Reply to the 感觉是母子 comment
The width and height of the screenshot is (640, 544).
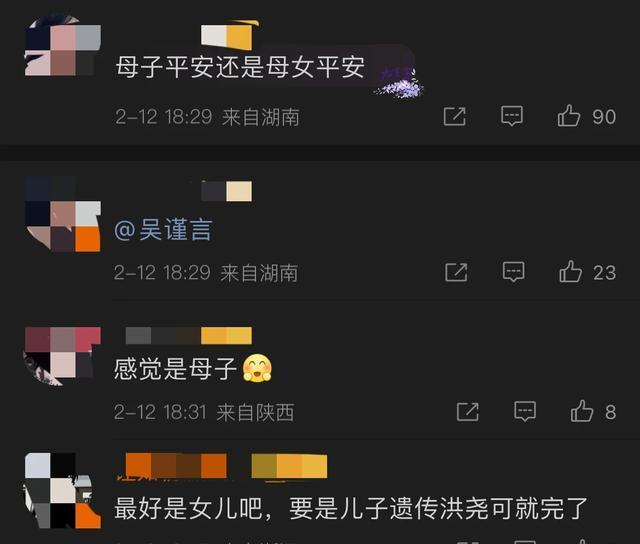point(525,411)
